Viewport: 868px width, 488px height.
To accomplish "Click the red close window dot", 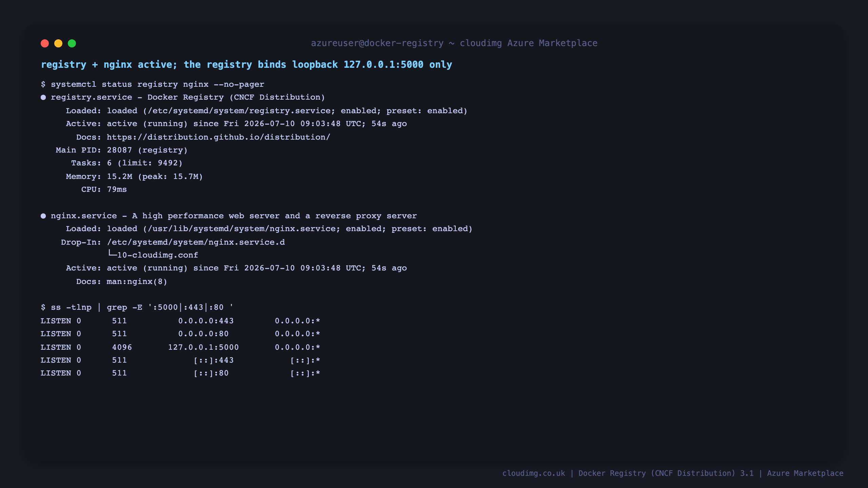I will coord(45,43).
